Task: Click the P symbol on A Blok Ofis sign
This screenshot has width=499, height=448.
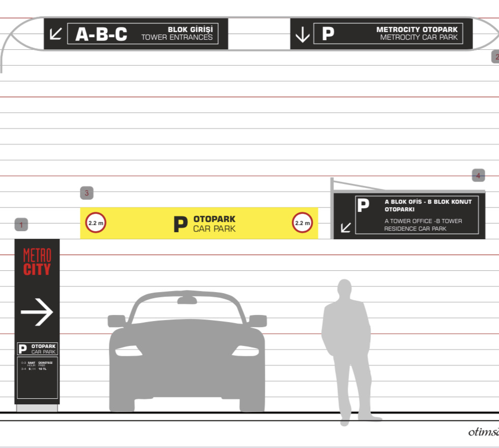Action: (363, 205)
